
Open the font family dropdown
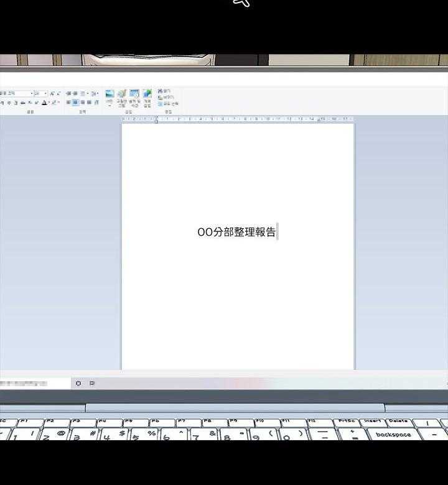click(x=30, y=93)
